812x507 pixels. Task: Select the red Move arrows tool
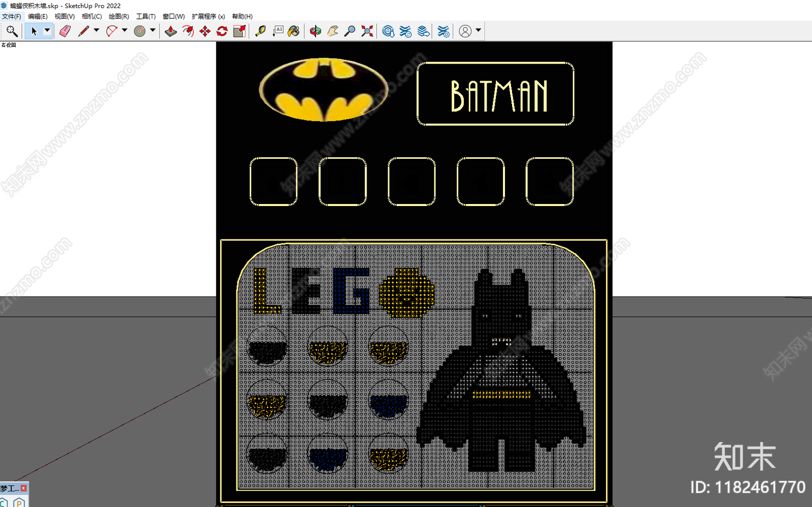(205, 31)
